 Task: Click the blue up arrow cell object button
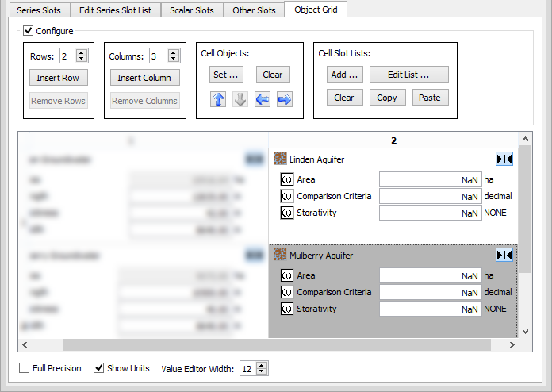tap(218, 99)
